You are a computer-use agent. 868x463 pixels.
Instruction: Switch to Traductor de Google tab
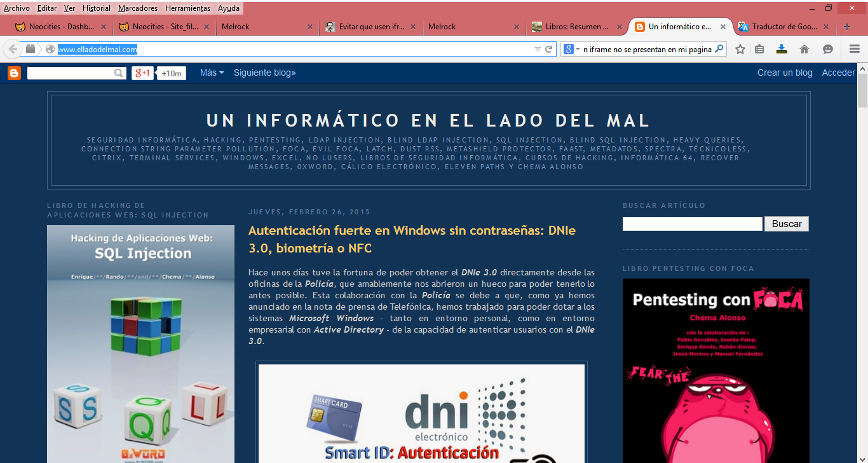784,27
